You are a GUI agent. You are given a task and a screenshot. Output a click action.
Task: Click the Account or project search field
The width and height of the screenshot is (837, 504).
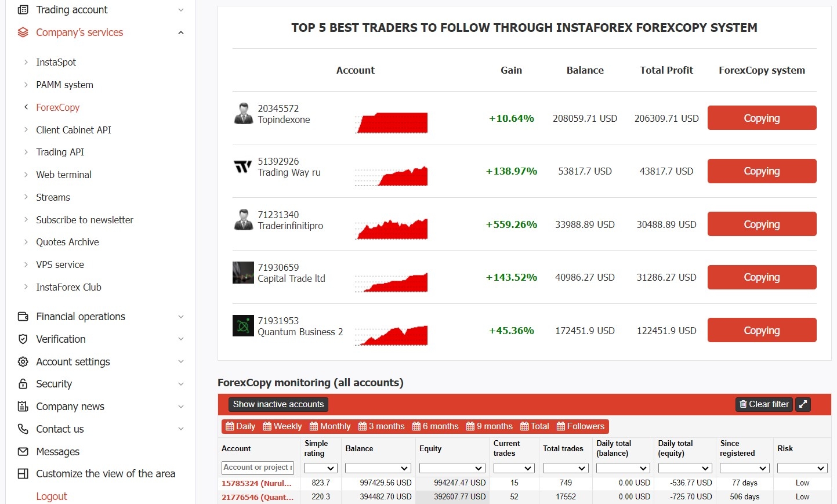tap(258, 467)
